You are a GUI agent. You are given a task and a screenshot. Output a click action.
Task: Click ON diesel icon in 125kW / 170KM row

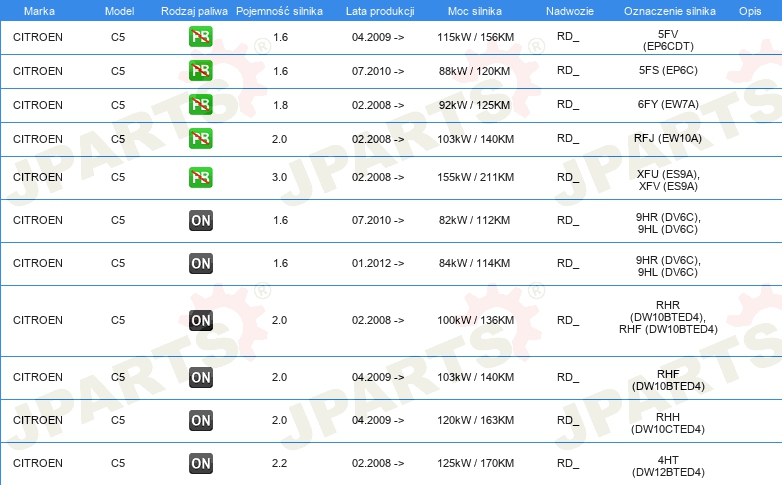(x=201, y=463)
